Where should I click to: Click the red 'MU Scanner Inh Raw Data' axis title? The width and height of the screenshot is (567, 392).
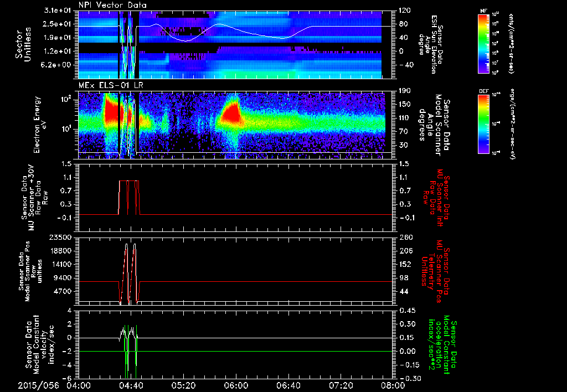click(436, 198)
